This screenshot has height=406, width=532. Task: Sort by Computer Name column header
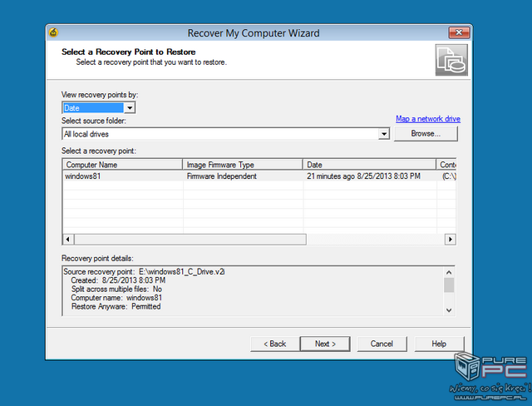[122, 165]
